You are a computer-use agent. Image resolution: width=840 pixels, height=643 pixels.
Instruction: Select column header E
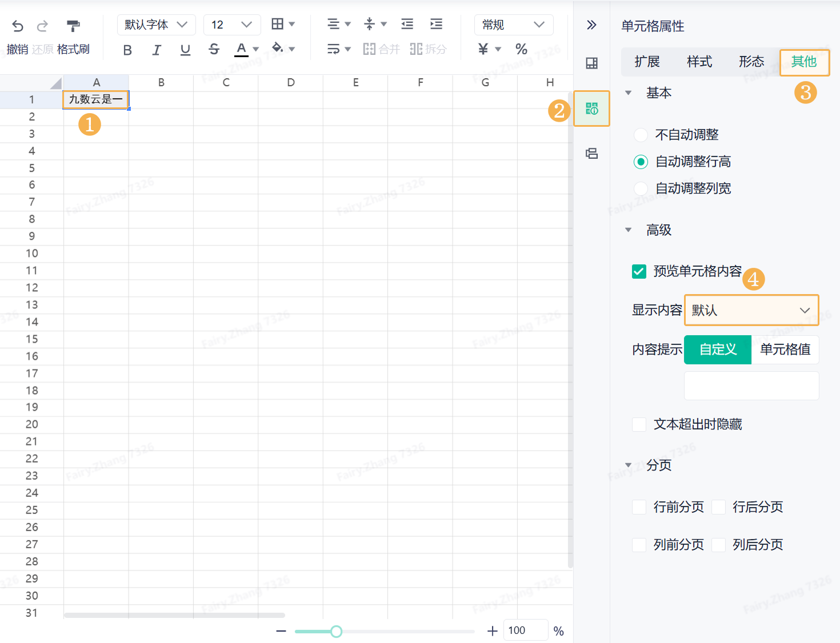point(355,83)
